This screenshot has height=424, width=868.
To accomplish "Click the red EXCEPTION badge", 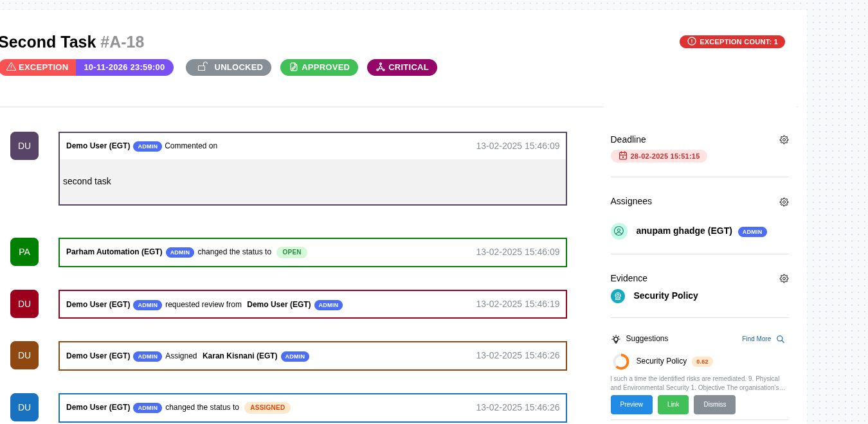I will [x=37, y=67].
